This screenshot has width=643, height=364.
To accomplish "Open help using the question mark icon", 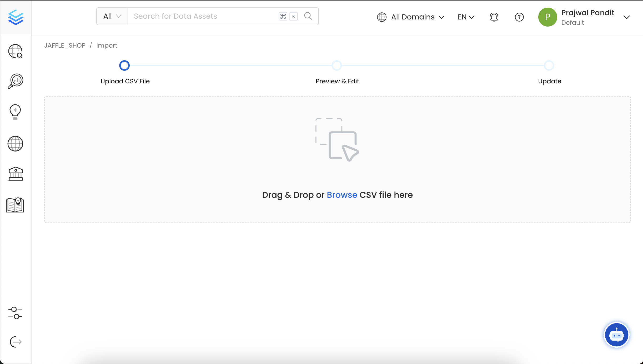I will (519, 17).
